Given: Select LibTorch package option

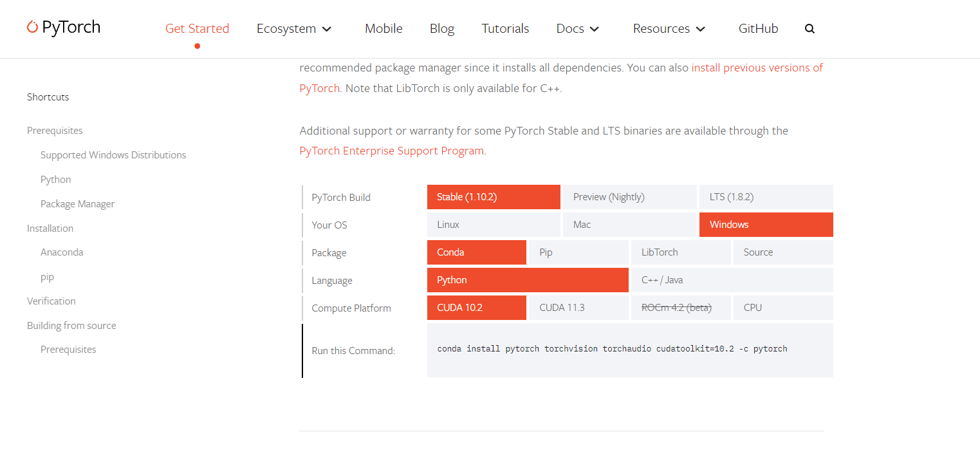Looking at the screenshot, I should coord(681,252).
